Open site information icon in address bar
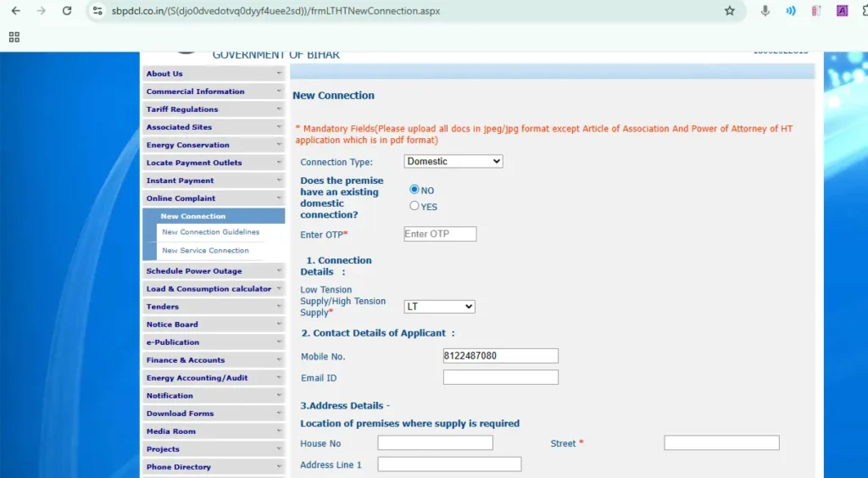 click(x=97, y=11)
